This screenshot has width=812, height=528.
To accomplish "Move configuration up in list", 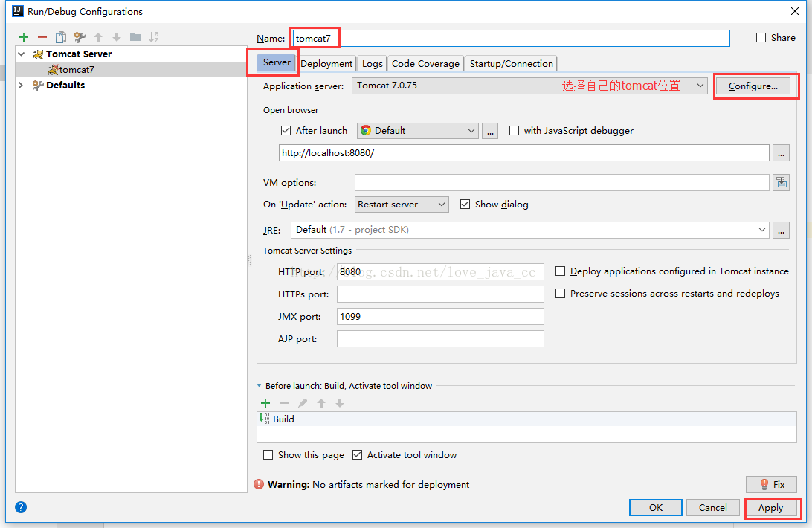I will pyautogui.click(x=98, y=36).
